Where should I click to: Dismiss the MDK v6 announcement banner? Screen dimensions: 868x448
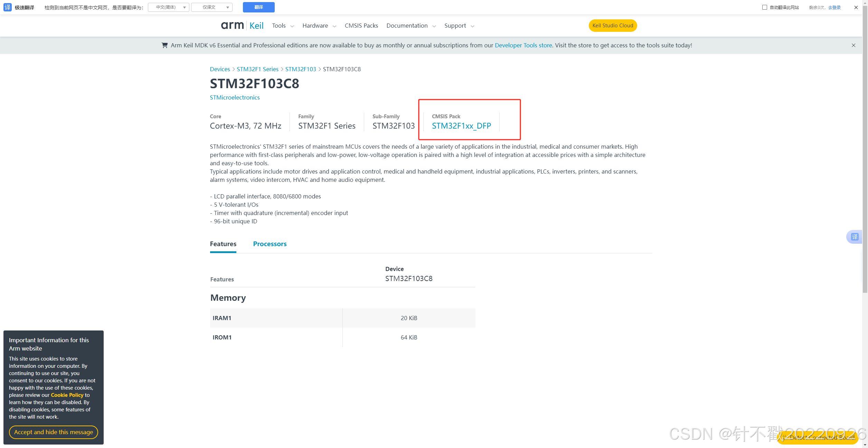click(x=853, y=45)
